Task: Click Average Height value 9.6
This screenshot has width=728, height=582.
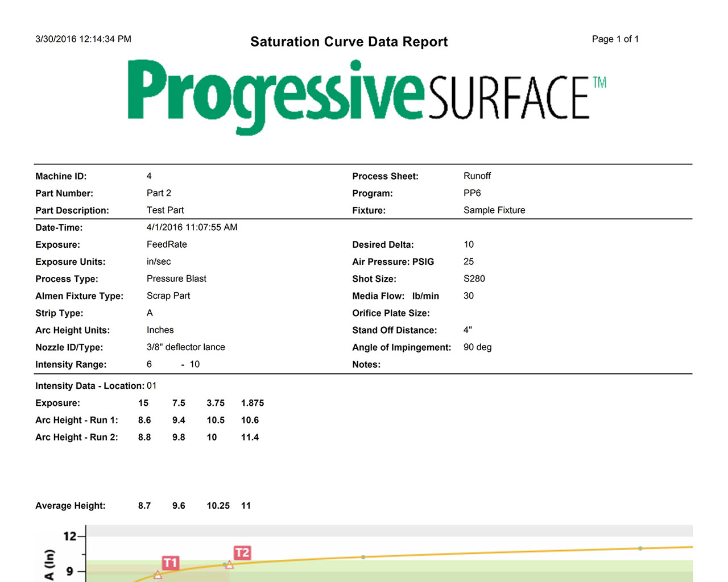Action: click(x=179, y=505)
